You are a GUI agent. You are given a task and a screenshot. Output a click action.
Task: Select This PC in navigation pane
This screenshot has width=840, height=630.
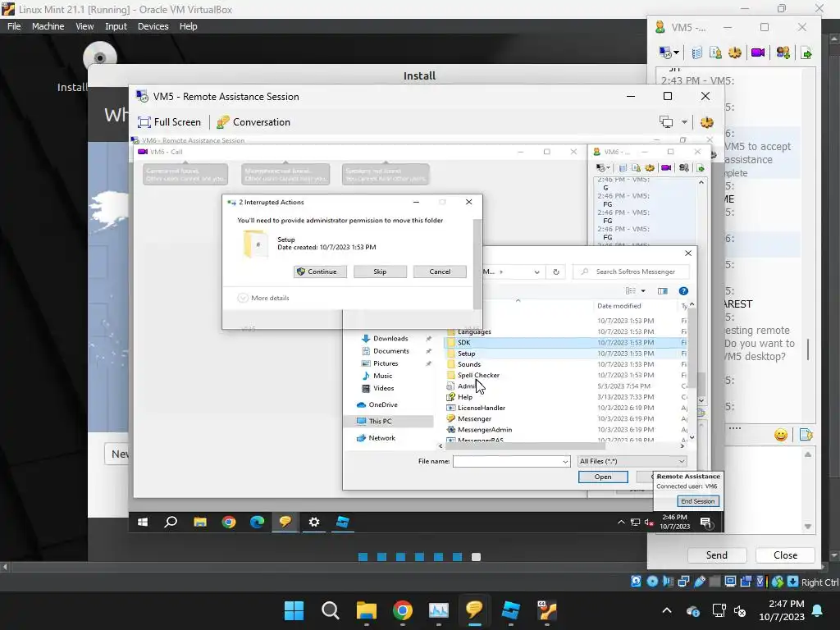pos(380,421)
